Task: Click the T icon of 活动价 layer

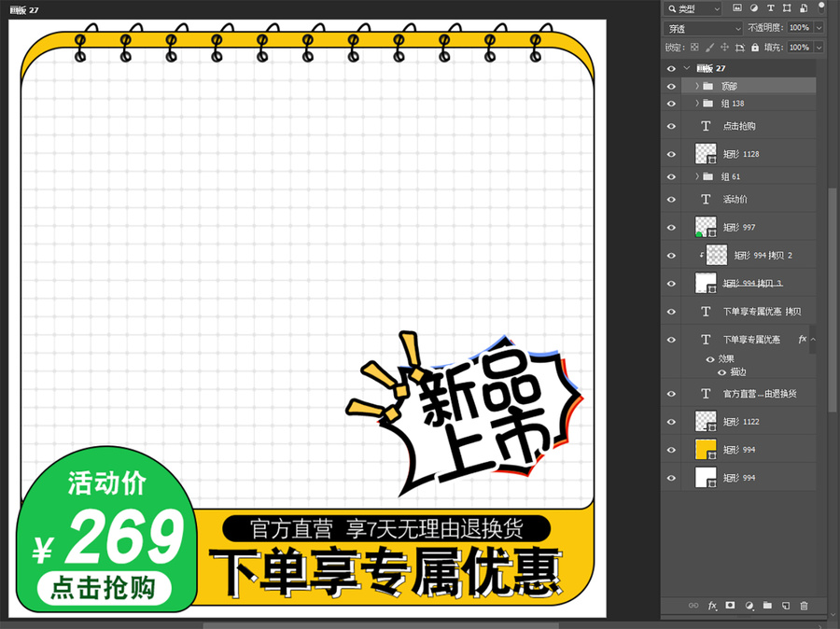Action: point(706,200)
